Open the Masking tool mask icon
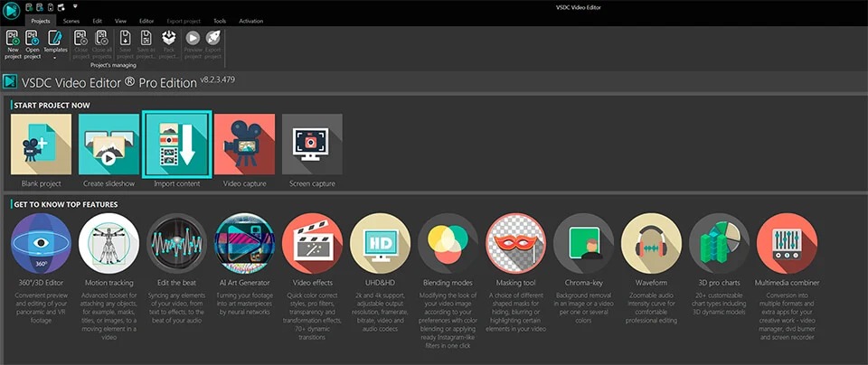868x365 pixels. coord(515,243)
